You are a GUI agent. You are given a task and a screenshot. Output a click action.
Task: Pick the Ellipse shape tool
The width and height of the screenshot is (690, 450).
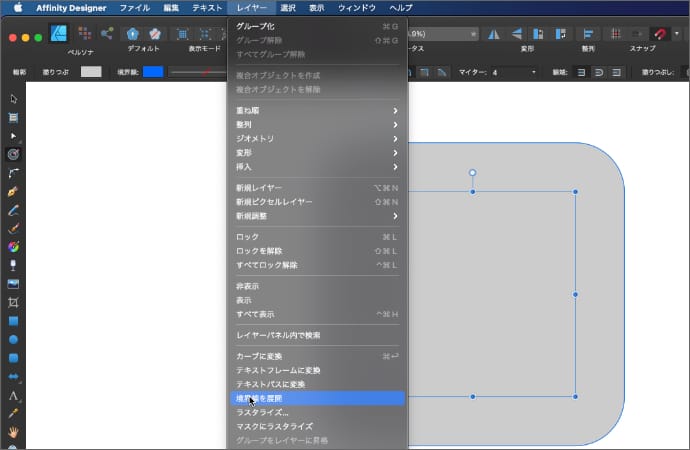pyautogui.click(x=13, y=339)
